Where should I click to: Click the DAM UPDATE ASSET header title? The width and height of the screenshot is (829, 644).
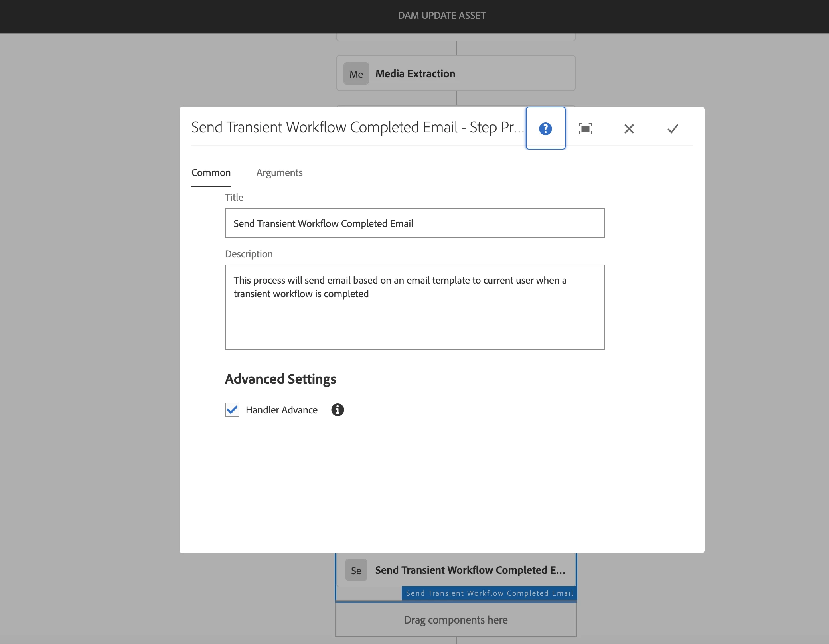(442, 16)
